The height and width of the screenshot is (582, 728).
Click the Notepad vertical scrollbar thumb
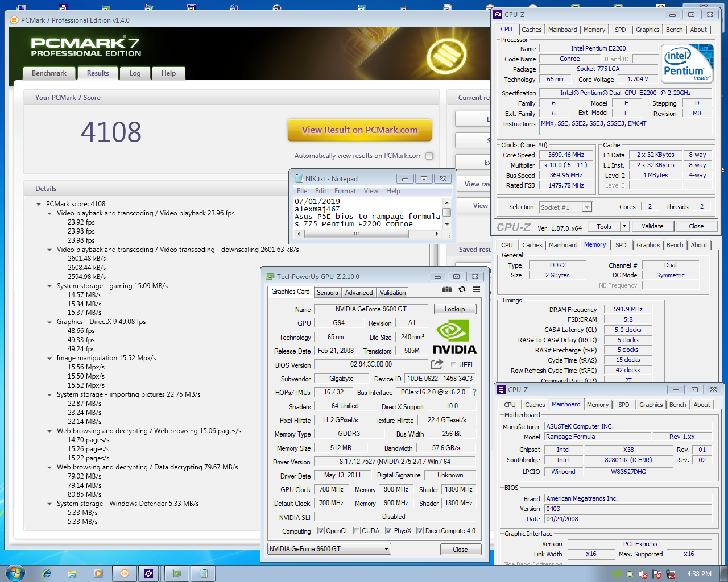[447, 213]
